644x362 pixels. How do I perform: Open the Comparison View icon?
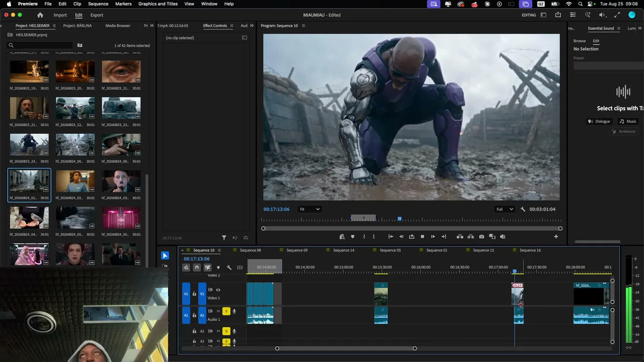point(492,237)
